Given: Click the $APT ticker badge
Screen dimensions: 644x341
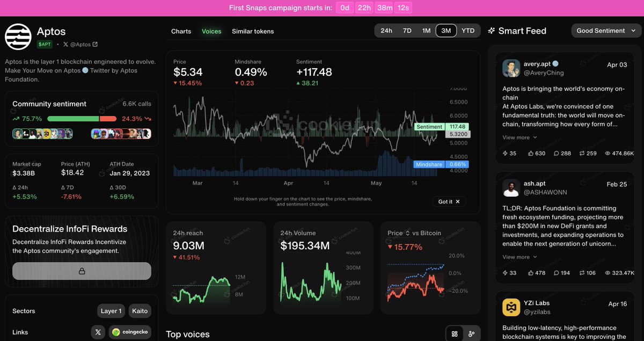Looking at the screenshot, I should pos(45,45).
